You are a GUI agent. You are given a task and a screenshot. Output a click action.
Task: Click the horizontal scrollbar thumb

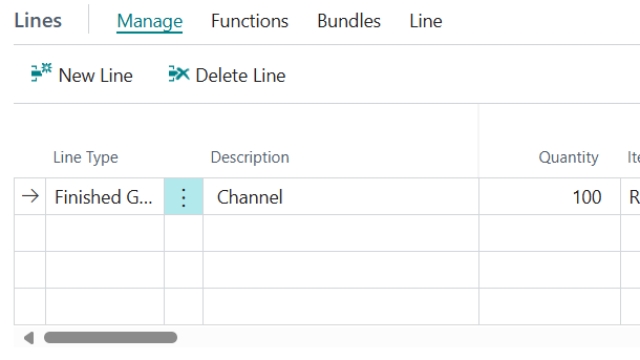(111, 338)
